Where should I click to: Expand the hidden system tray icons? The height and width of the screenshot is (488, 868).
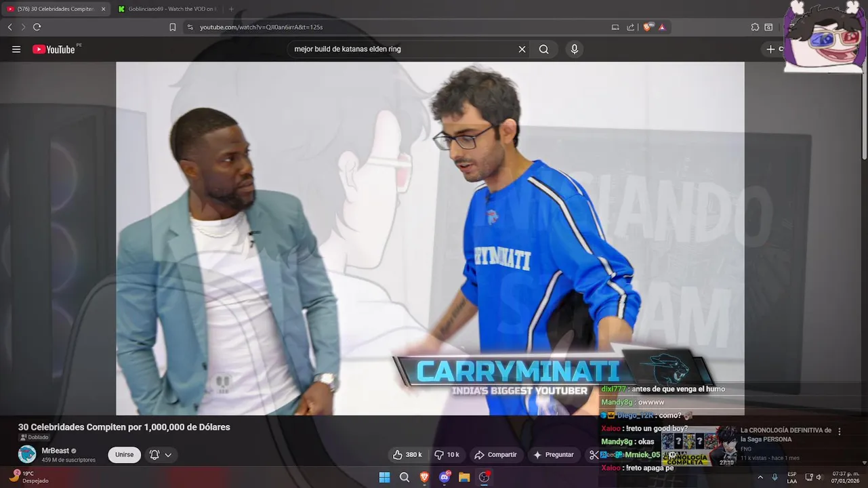(x=760, y=477)
